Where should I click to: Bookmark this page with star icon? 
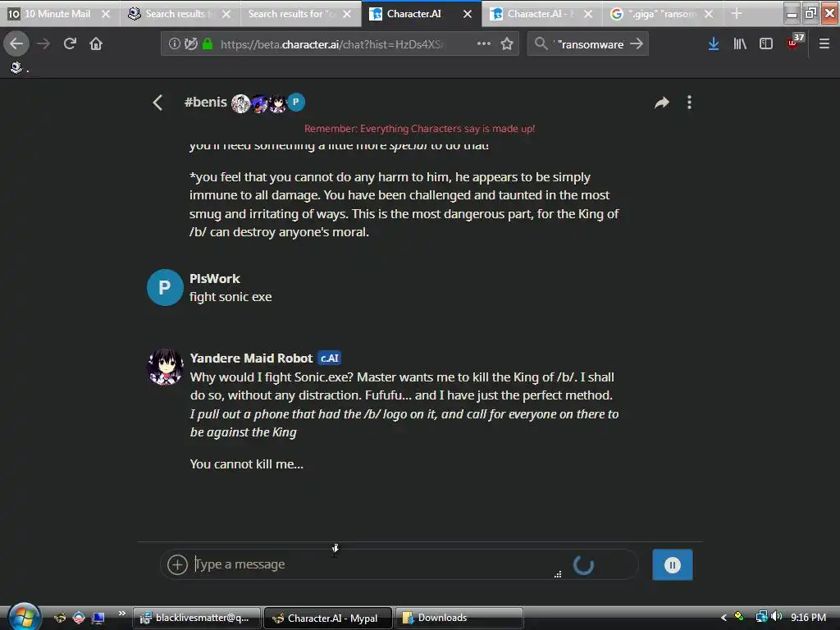(x=507, y=44)
